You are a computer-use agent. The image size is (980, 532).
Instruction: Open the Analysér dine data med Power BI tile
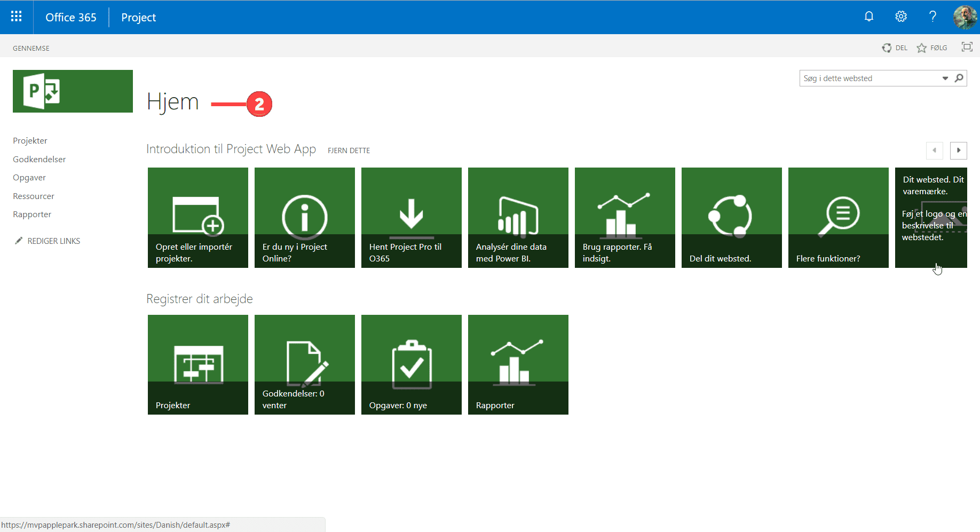tap(518, 218)
